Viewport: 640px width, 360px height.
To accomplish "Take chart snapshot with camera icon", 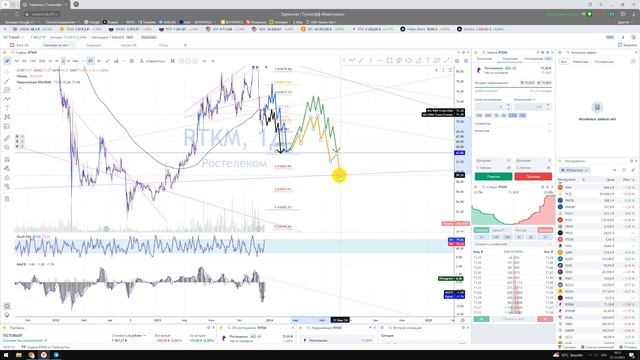I will [457, 61].
